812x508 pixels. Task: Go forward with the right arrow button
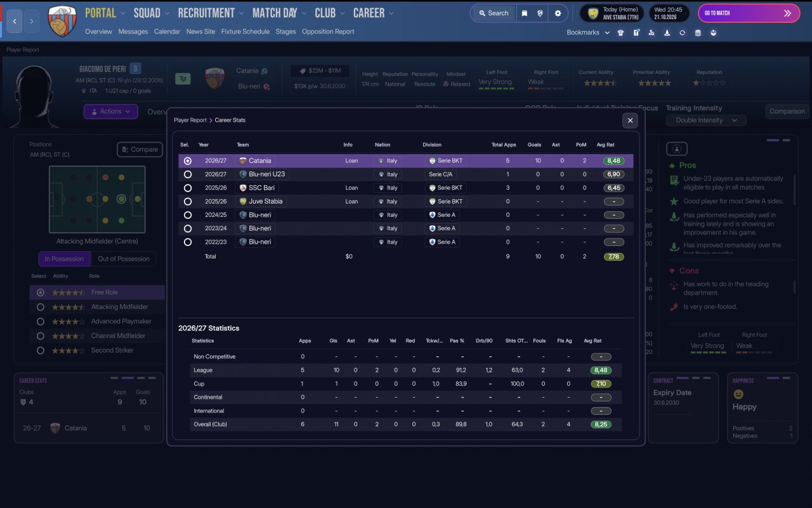32,22
